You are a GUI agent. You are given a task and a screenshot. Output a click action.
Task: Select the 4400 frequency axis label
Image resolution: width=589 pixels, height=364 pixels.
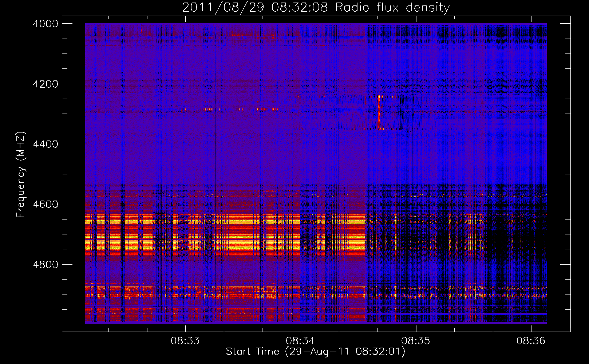pos(46,144)
